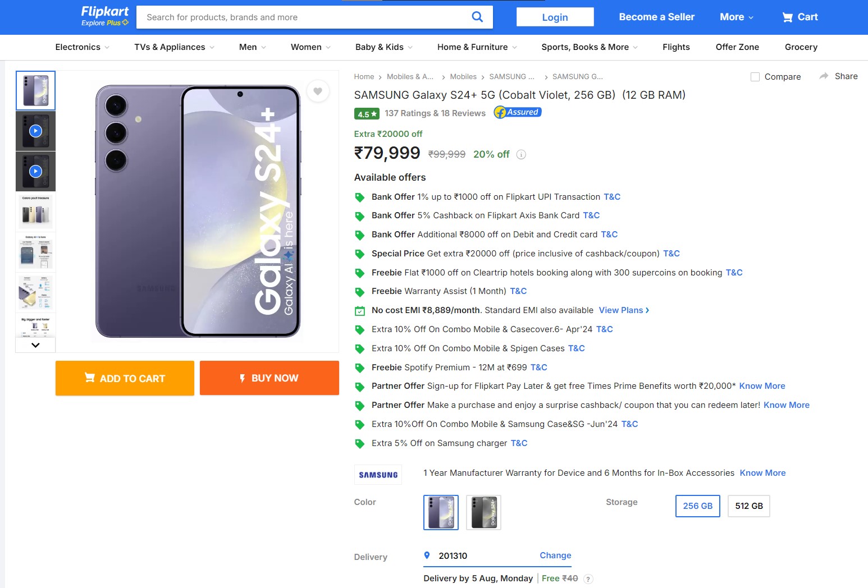868x588 pixels.
Task: Click the location pin beside pincode 201310
Action: click(427, 555)
